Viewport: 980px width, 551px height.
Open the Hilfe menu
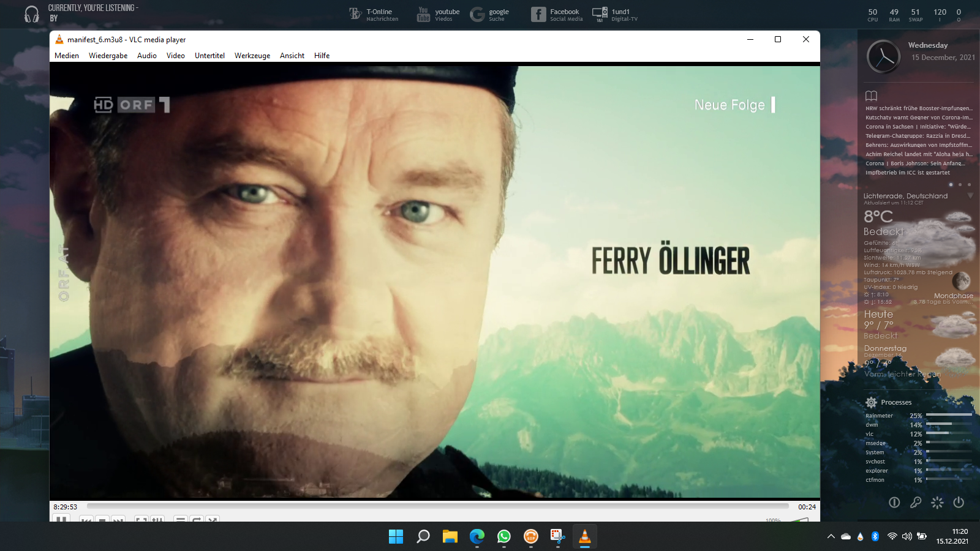pos(322,56)
